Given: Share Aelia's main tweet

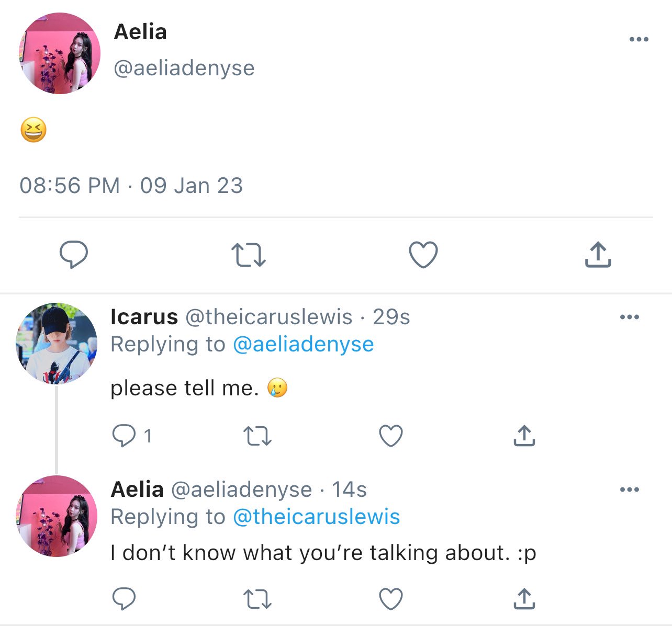Looking at the screenshot, I should tap(598, 254).
